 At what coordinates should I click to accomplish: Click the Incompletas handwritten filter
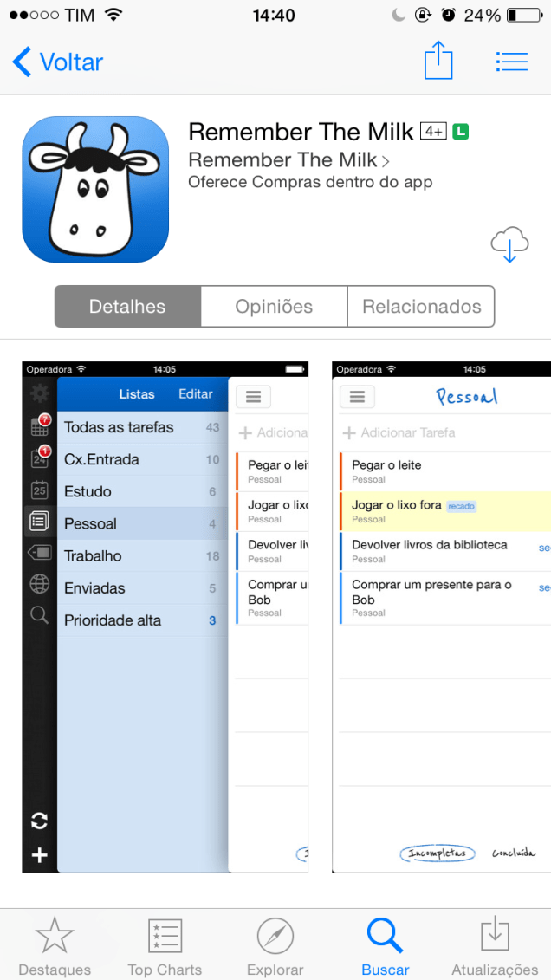point(437,853)
